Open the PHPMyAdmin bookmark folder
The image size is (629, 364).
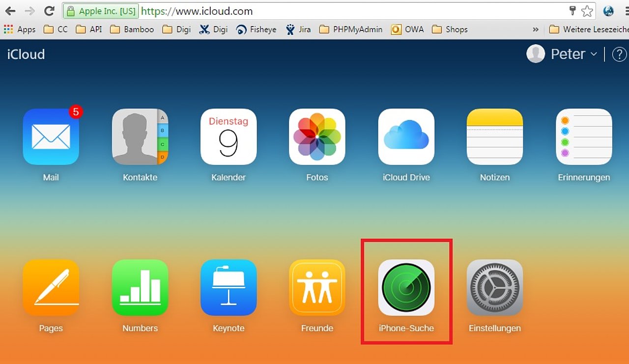coord(351,29)
